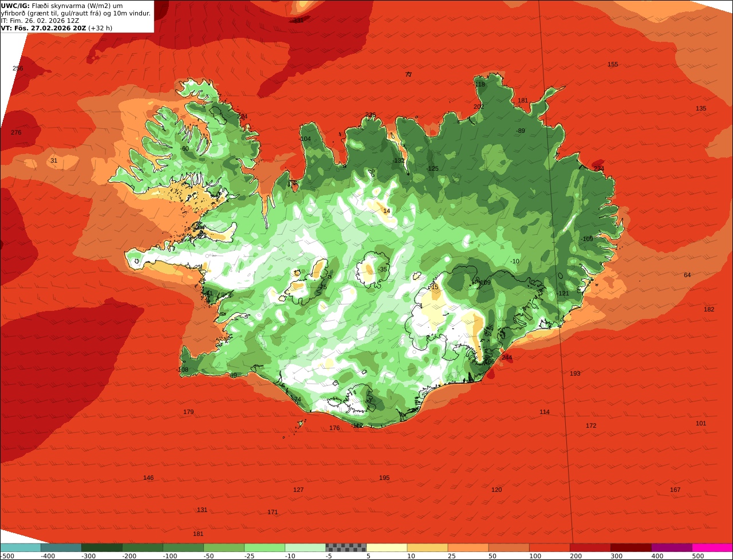Click the '167' flux value on the map
Viewport: 733px width, 560px height.
[x=675, y=490]
